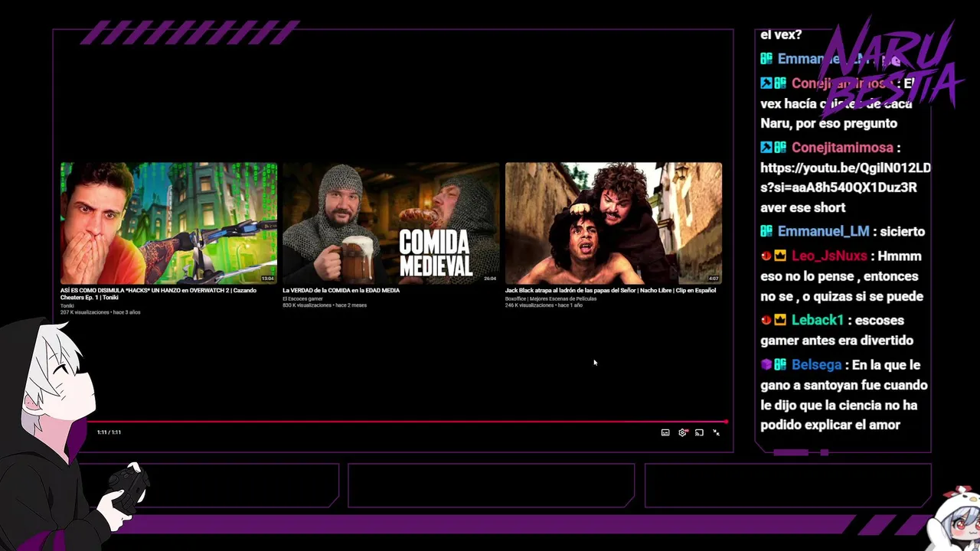
Task: Click the cyan badge beside Belsega
Action: 780,364
